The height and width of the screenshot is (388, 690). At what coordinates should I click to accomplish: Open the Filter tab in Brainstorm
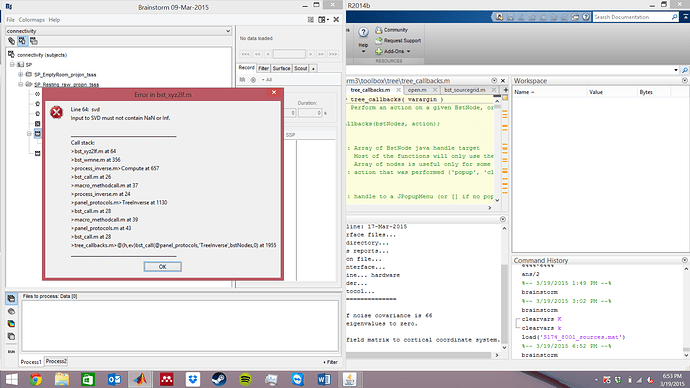(264, 68)
